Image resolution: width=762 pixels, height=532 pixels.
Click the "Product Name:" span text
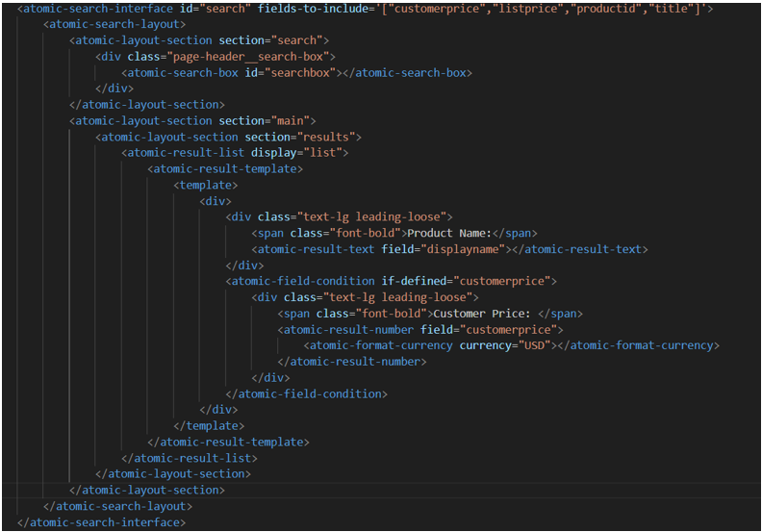449,233
